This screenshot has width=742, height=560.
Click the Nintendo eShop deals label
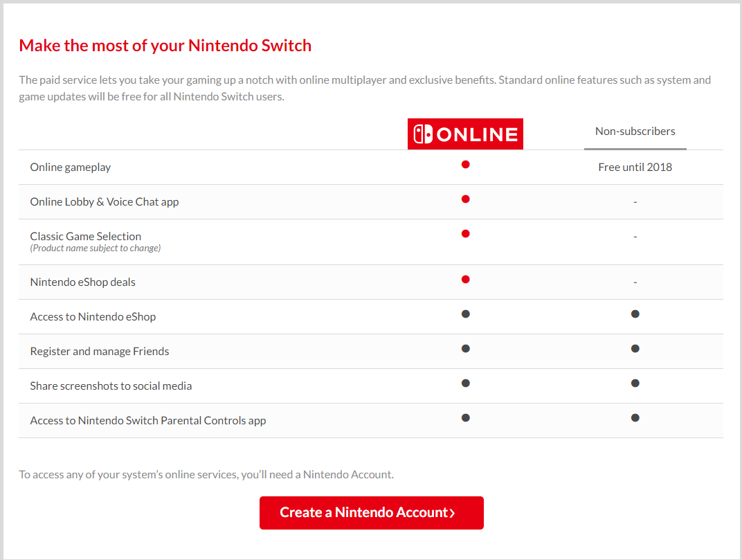tap(83, 282)
